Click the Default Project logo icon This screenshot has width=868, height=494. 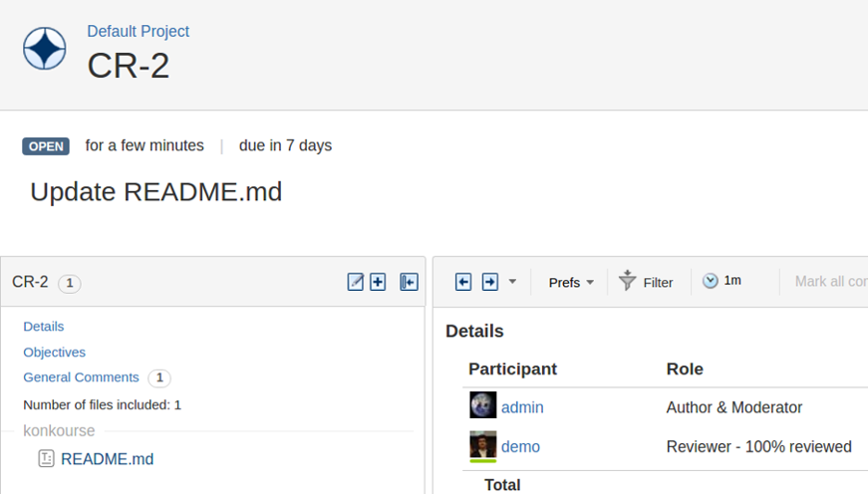pos(45,49)
